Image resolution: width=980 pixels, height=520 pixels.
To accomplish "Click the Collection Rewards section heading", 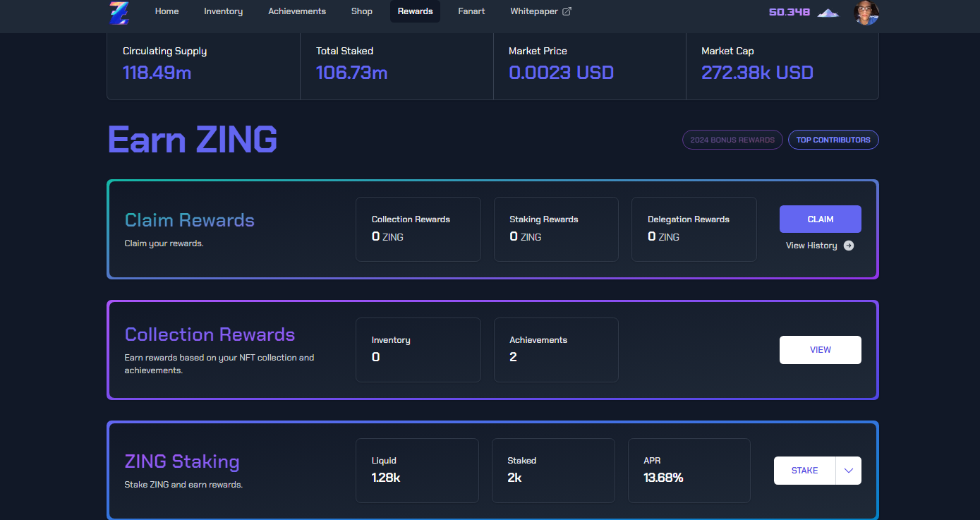I will pos(210,334).
